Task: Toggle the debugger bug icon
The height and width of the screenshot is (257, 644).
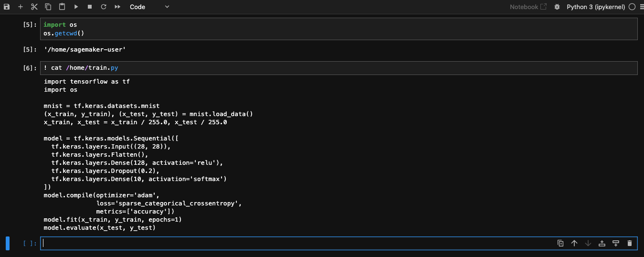Action: point(557,7)
